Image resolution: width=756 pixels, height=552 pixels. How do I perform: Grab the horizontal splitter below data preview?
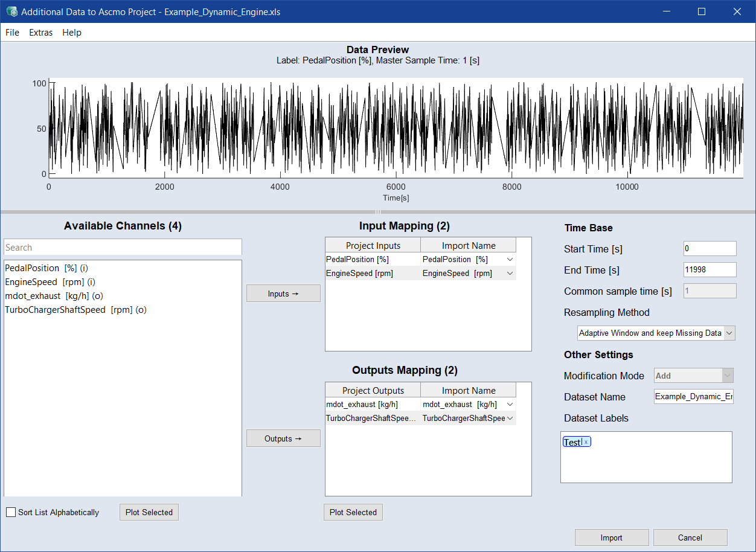378,212
